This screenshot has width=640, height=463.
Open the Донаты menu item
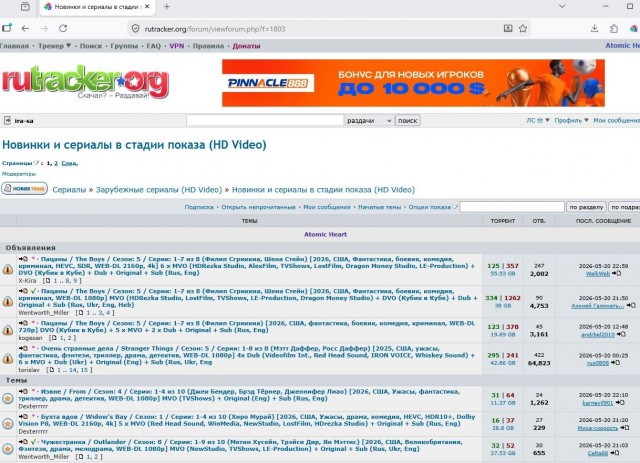click(246, 46)
